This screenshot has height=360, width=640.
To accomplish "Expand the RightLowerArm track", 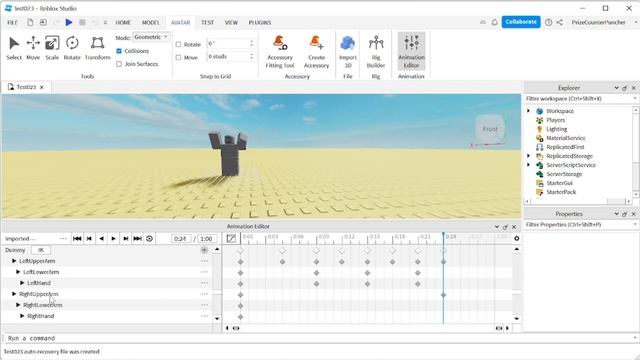I will 18,305.
